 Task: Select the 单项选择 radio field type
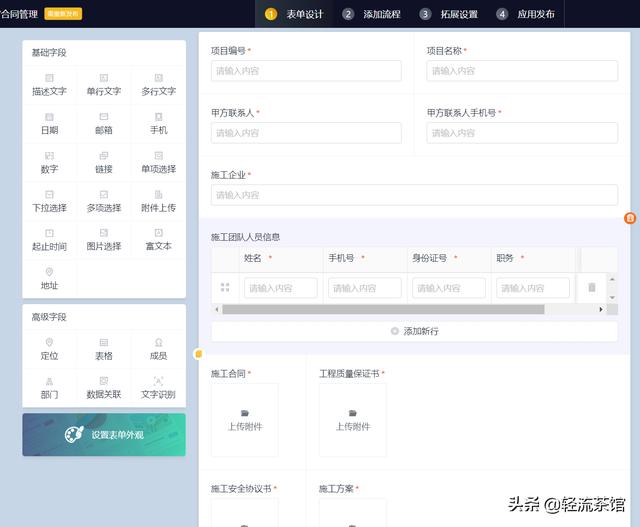coord(158,162)
